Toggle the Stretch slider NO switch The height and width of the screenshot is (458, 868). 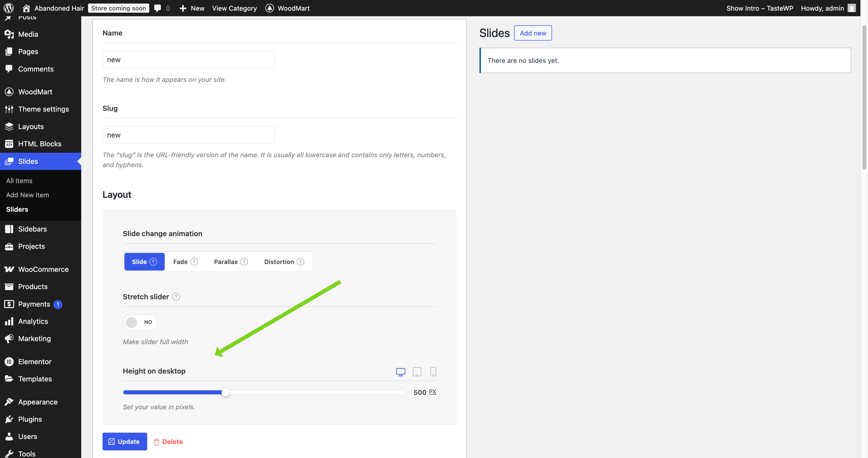click(140, 322)
